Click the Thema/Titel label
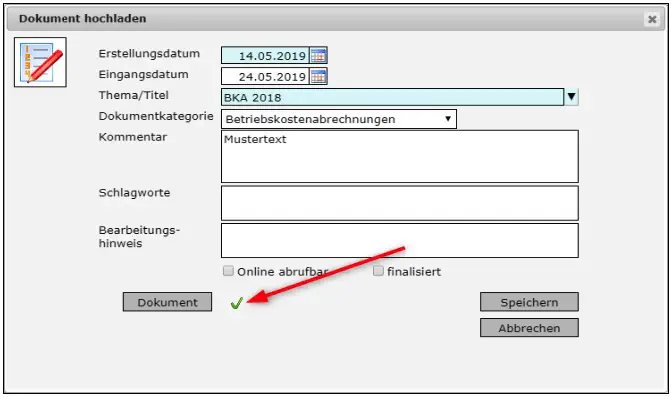 [x=134, y=95]
